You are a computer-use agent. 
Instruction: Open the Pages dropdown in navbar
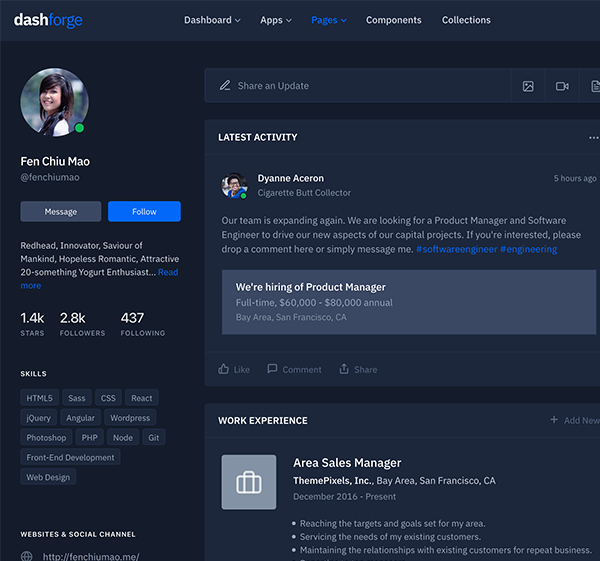[328, 20]
